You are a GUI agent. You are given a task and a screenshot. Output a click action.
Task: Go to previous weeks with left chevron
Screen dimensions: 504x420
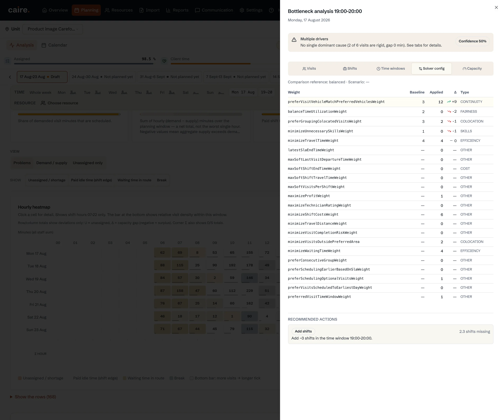coord(10,77)
